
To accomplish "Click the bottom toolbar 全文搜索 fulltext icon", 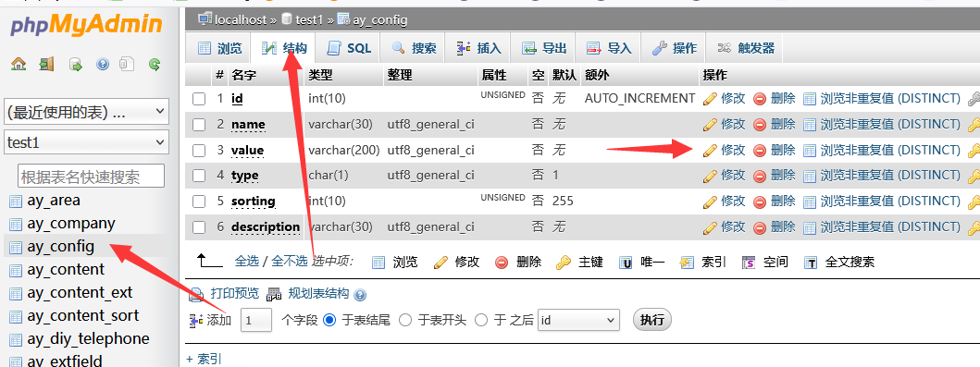I will pos(811,263).
